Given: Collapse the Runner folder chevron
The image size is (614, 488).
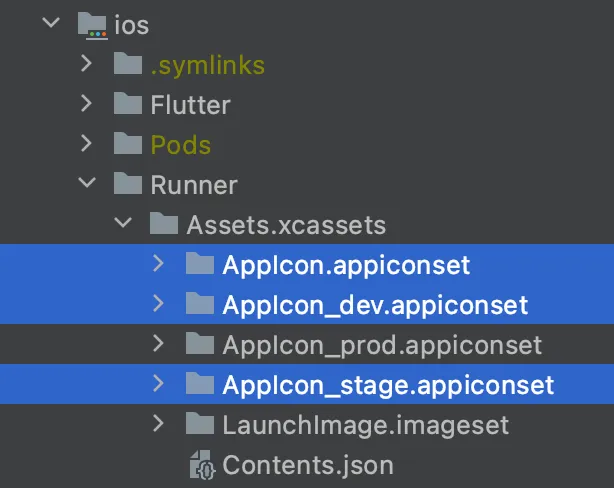Looking at the screenshot, I should pyautogui.click(x=86, y=184).
